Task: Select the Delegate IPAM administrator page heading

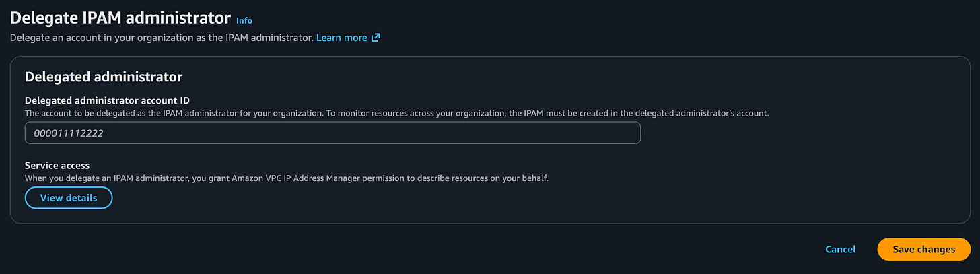Action: pyautogui.click(x=120, y=18)
